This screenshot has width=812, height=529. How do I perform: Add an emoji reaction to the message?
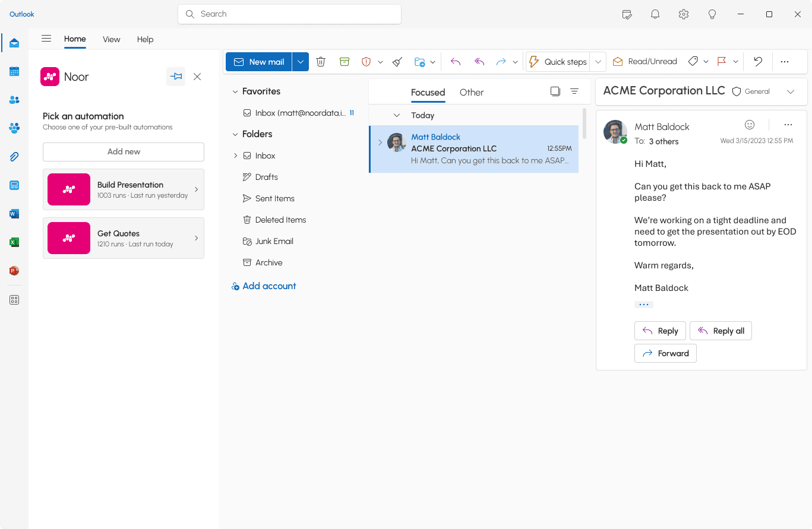[750, 125]
